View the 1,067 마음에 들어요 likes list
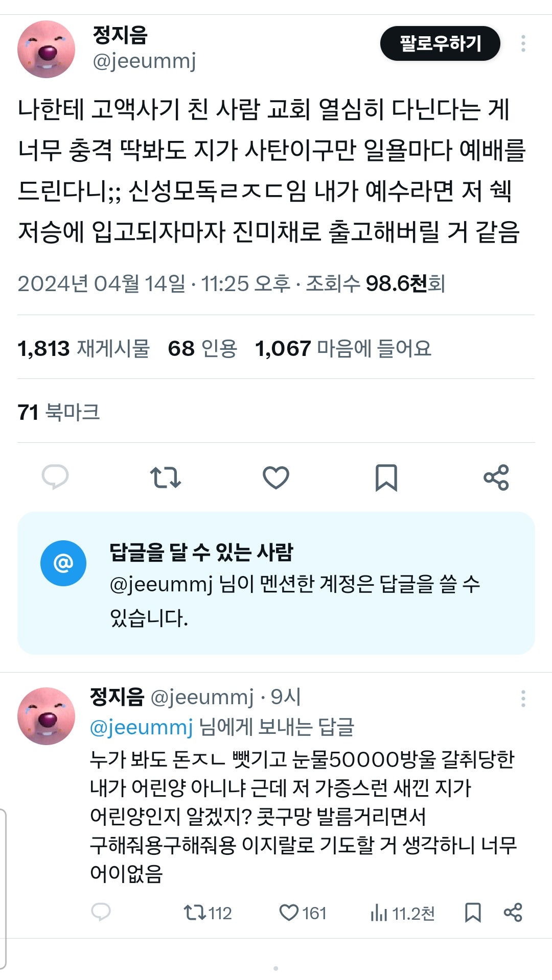This screenshot has height=980, width=552. pyautogui.click(x=343, y=348)
